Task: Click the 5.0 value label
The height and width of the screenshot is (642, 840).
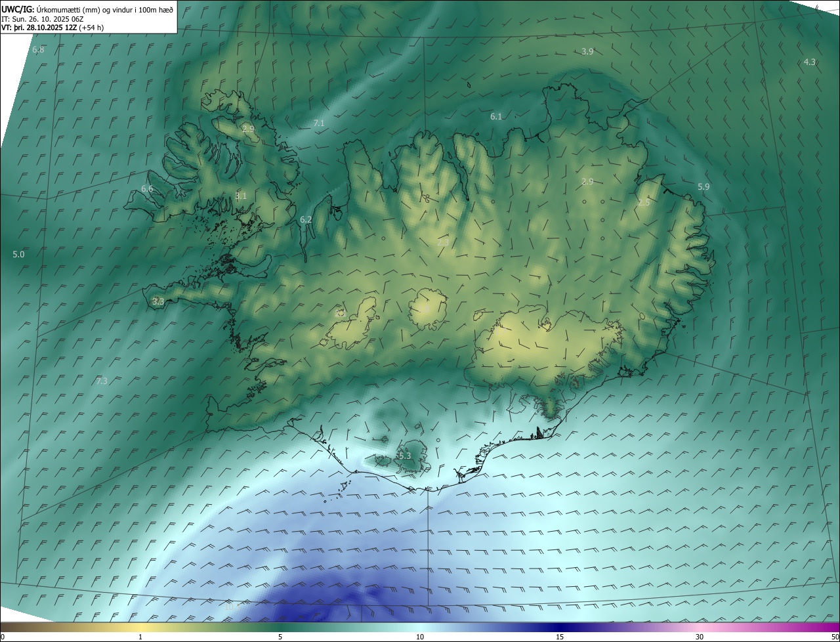Action: tap(18, 254)
